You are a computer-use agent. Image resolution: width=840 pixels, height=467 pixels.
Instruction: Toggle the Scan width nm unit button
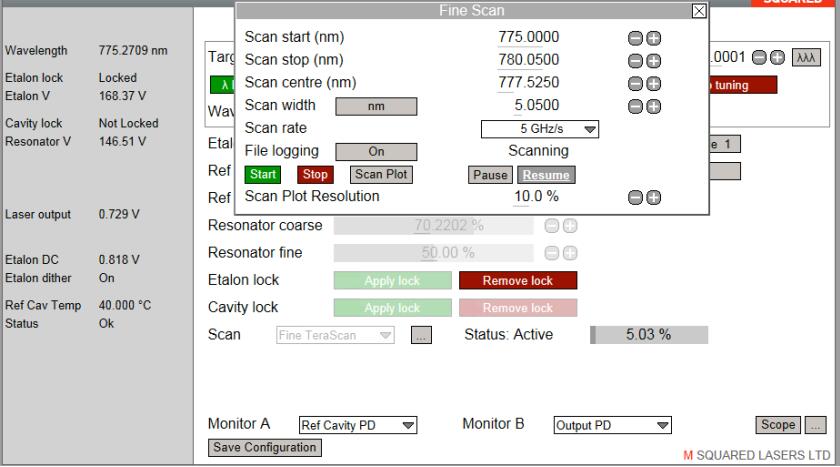375,106
